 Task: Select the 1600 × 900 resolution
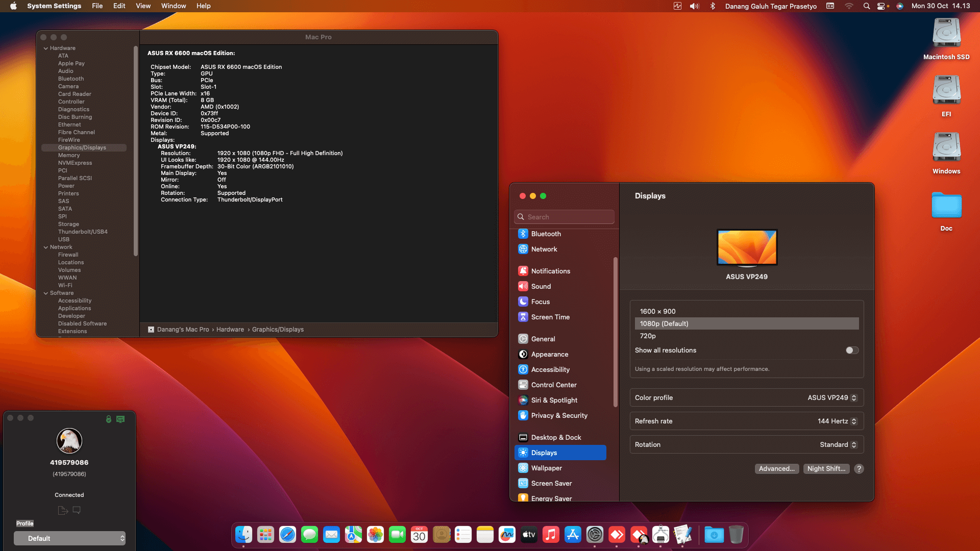pyautogui.click(x=747, y=311)
